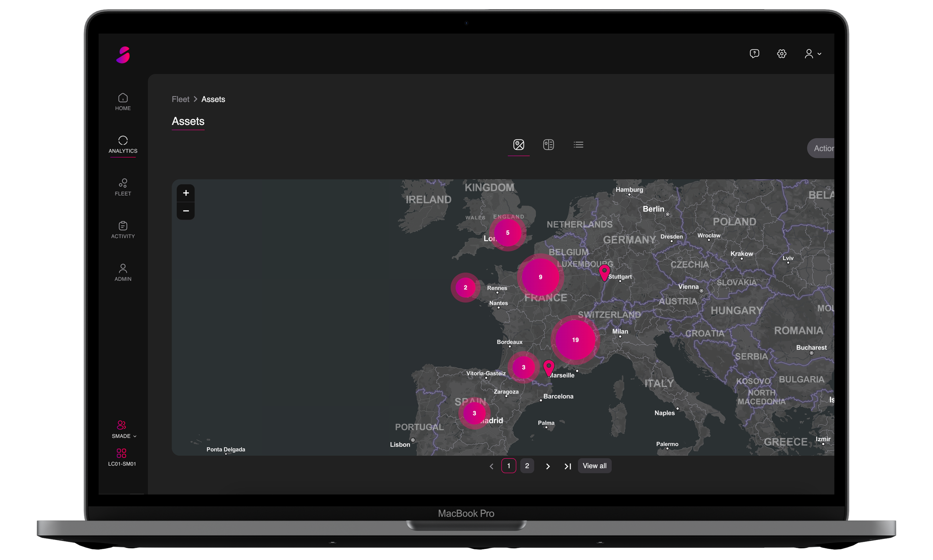Screen dimensions: 933x560
Task: Open cluster of 2 assets near Rennes
Action: [465, 288]
